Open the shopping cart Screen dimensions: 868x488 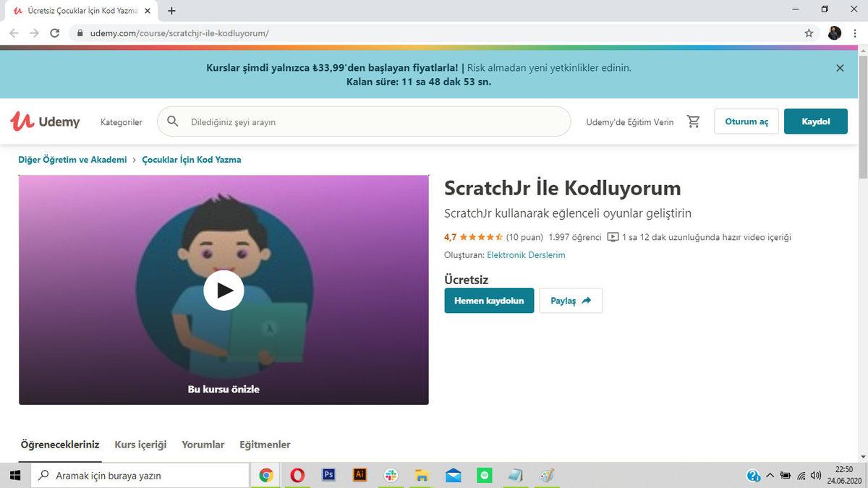pos(693,121)
